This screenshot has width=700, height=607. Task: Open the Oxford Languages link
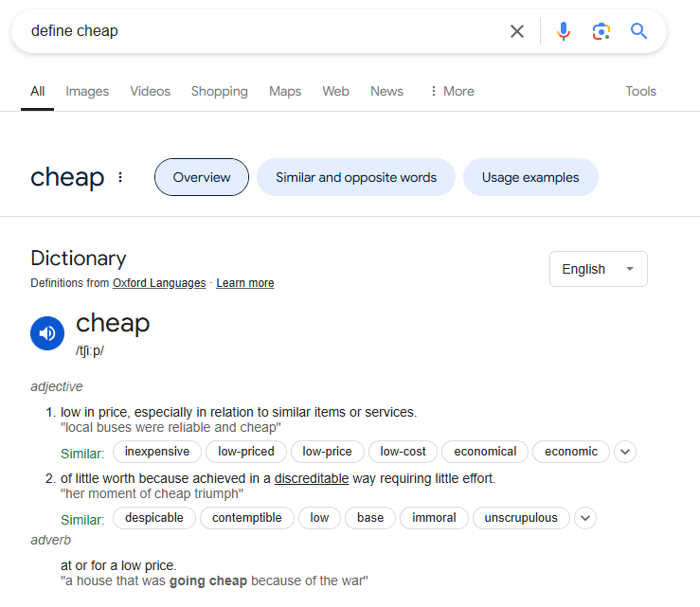tap(159, 283)
